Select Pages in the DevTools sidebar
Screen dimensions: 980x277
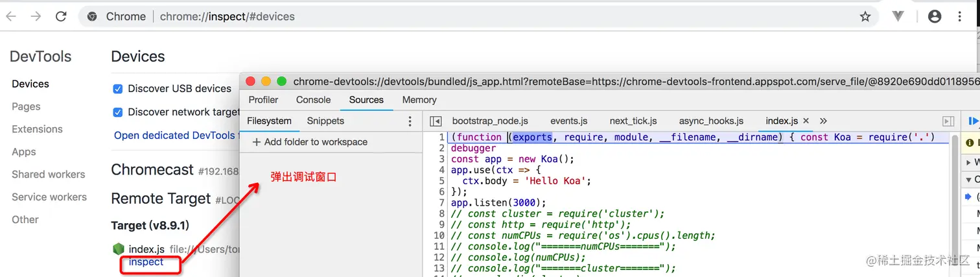[26, 106]
